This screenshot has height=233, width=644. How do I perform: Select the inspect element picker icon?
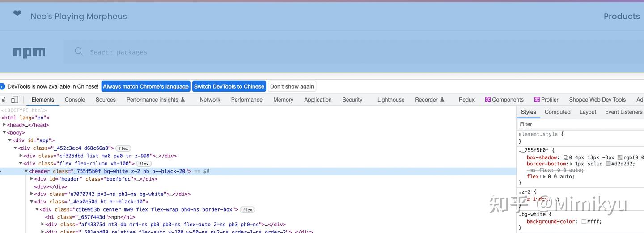[3, 100]
